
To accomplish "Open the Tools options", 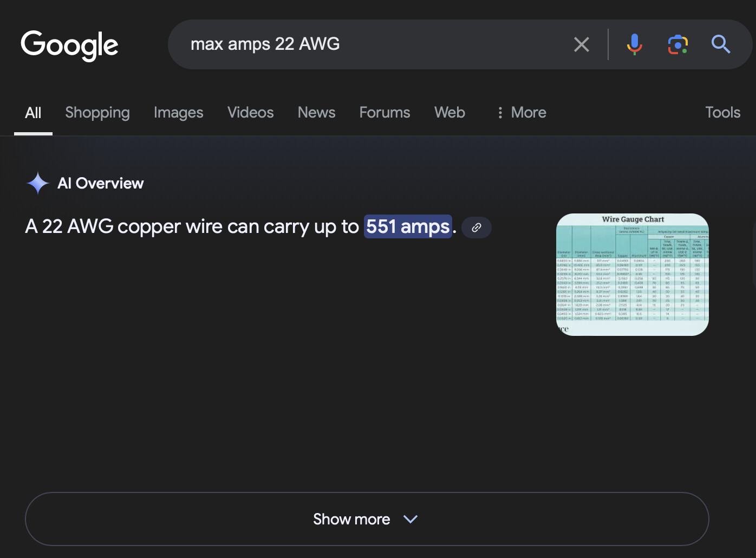I will (x=722, y=113).
